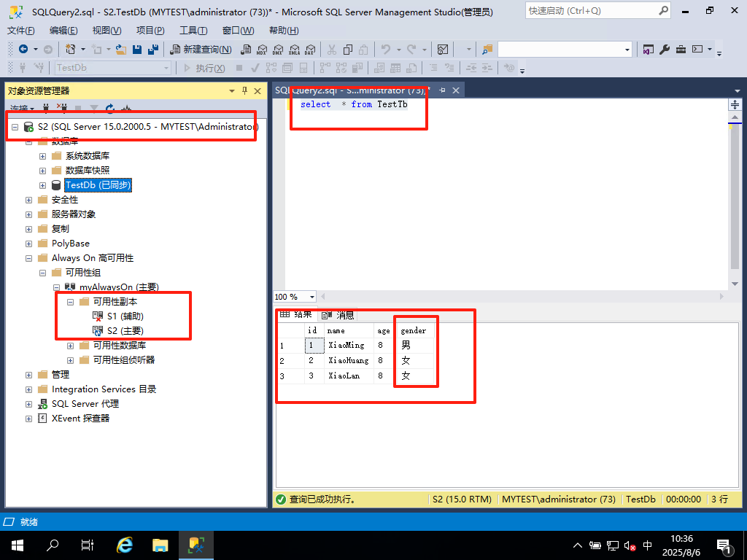Expand SQL Server 代理 node
The image size is (747, 560).
click(x=28, y=404)
